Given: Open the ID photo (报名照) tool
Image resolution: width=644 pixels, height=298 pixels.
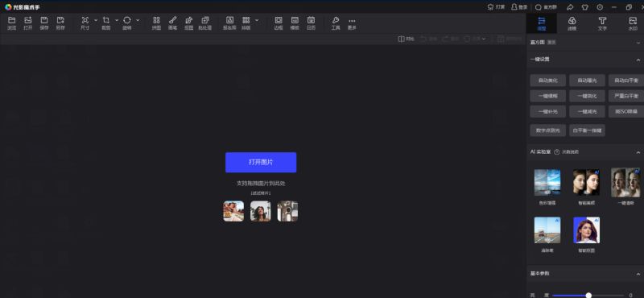Looking at the screenshot, I should point(229,23).
